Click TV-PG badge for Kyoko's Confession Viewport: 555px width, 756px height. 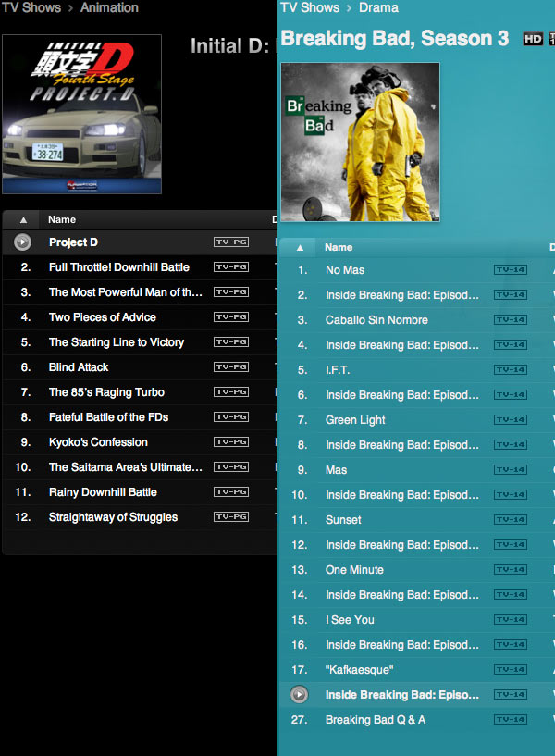(x=230, y=442)
